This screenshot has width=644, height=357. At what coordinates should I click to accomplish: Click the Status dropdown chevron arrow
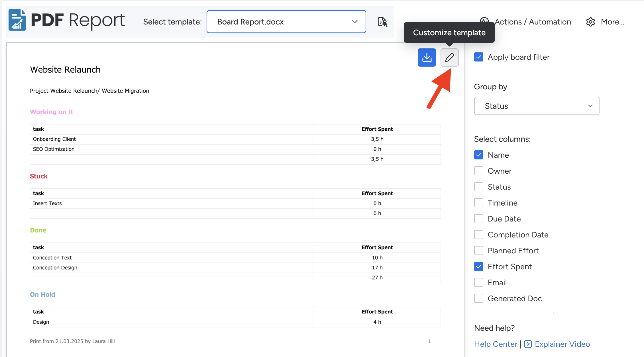[x=590, y=106]
